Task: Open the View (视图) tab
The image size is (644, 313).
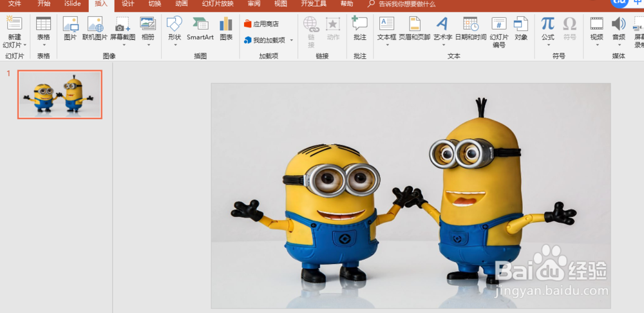Action: coord(281,4)
